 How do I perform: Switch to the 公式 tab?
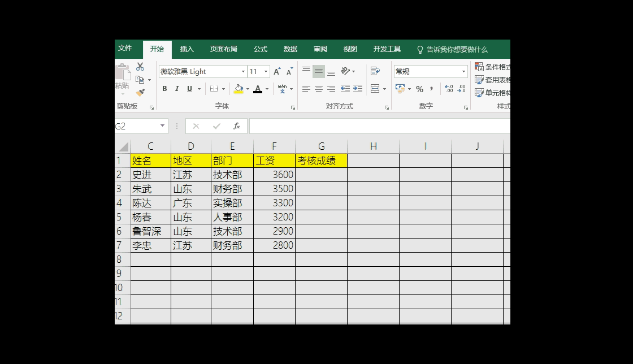[261, 49]
